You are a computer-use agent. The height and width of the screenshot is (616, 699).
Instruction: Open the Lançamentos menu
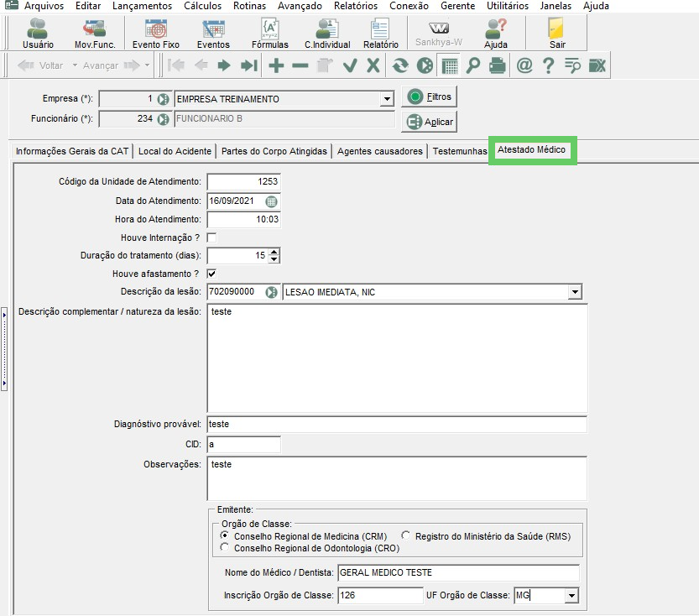click(142, 6)
